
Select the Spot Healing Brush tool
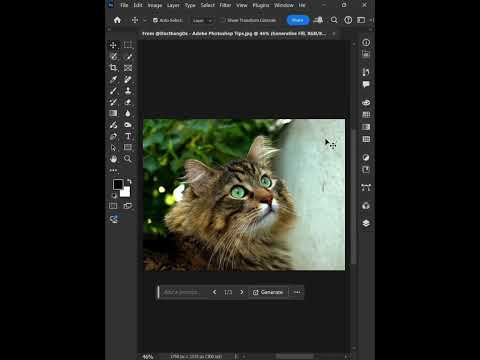pyautogui.click(x=128, y=79)
